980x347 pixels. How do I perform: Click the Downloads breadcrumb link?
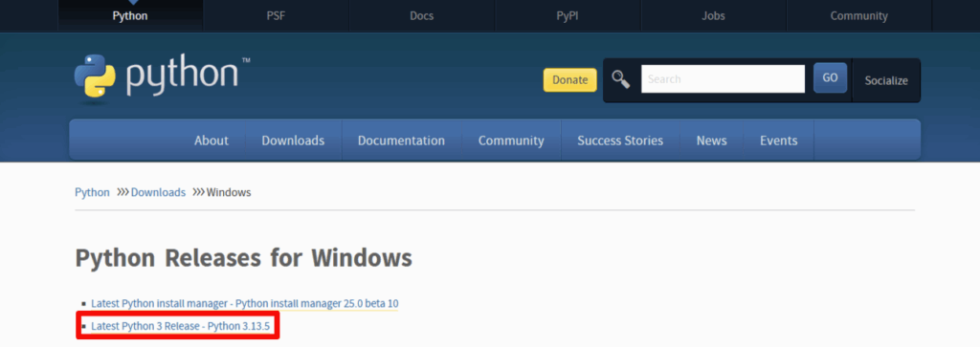pyautogui.click(x=158, y=192)
